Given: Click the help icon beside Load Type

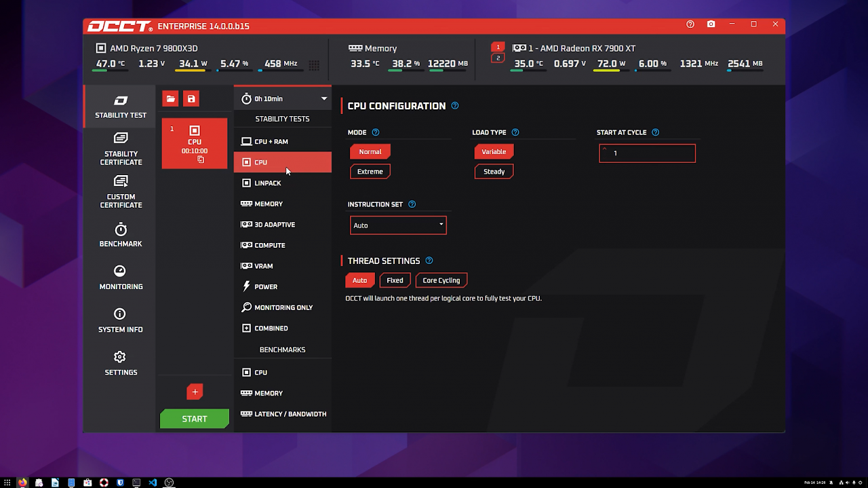Looking at the screenshot, I should (x=515, y=132).
